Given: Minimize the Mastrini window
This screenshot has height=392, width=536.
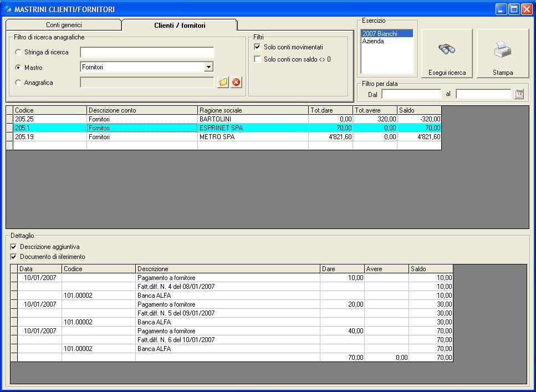Looking at the screenshot, I should (501, 9).
